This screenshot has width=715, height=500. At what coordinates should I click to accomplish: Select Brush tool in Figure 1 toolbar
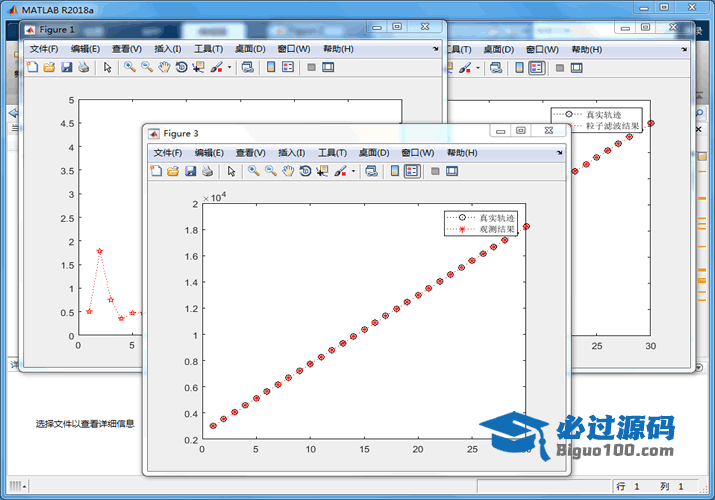[216, 67]
